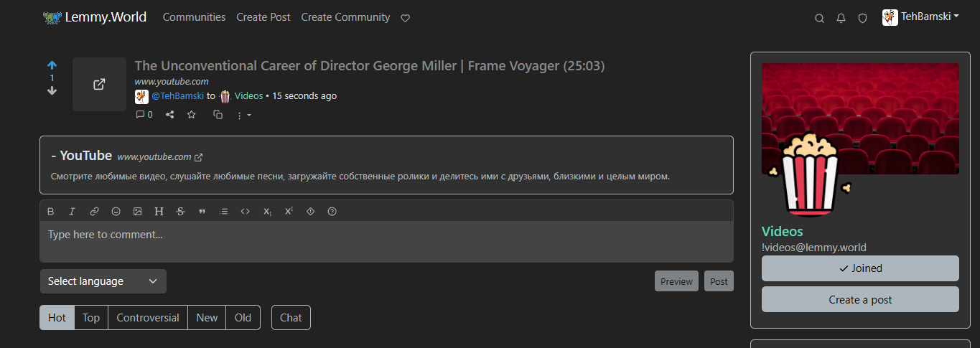
Task: Open the Select language dropdown
Action: 103,281
